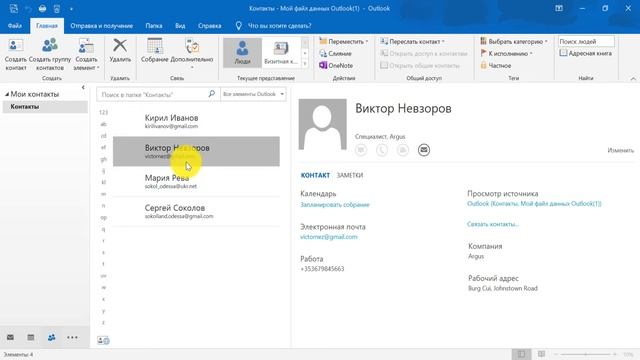Click the OneNote button
Viewport: 640px width, 360px height.
[336, 65]
